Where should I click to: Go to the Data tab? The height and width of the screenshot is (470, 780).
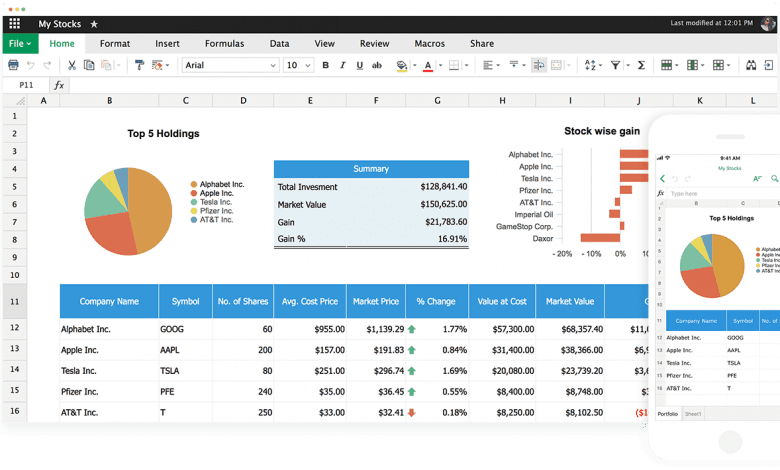coord(280,44)
